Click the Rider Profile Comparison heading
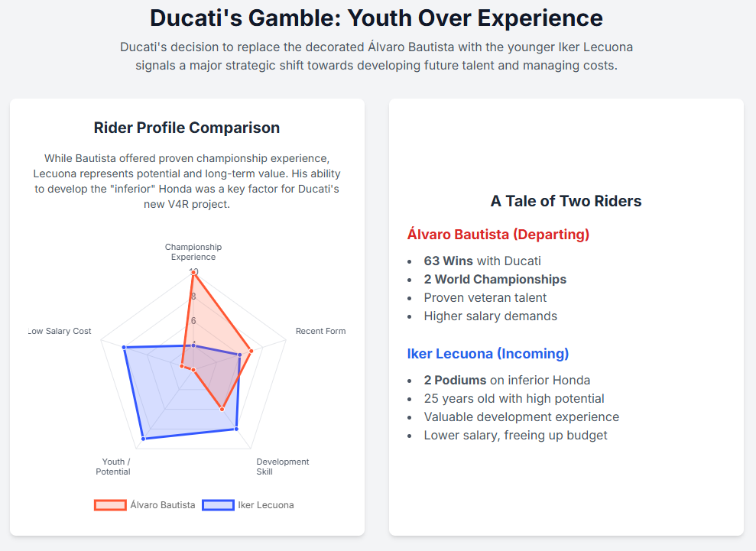The image size is (756, 551). coord(187,128)
